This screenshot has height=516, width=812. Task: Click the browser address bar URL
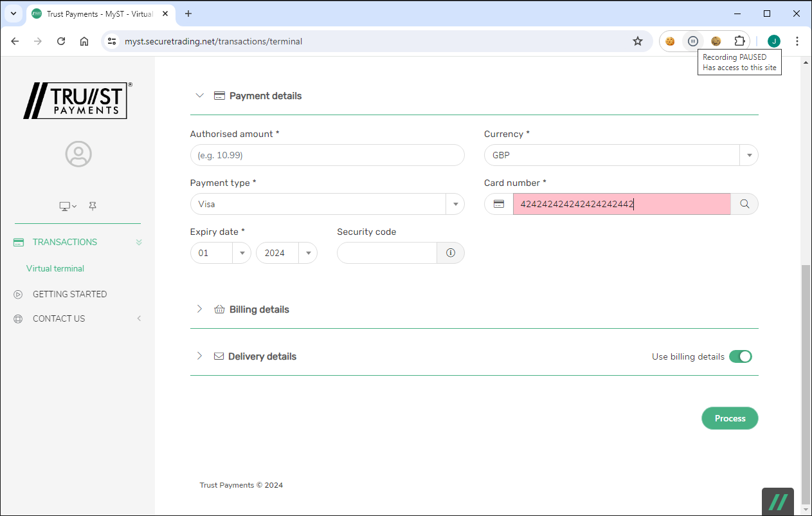(213, 41)
